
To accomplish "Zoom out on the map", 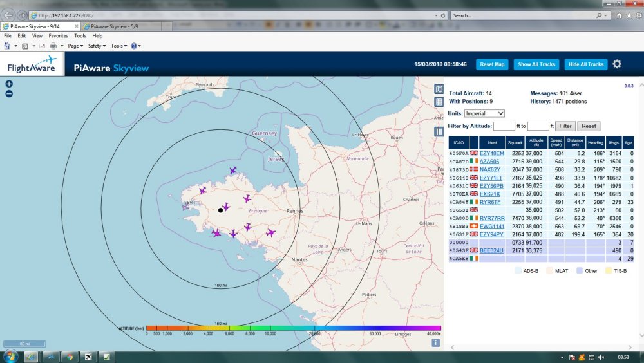I will point(9,94).
